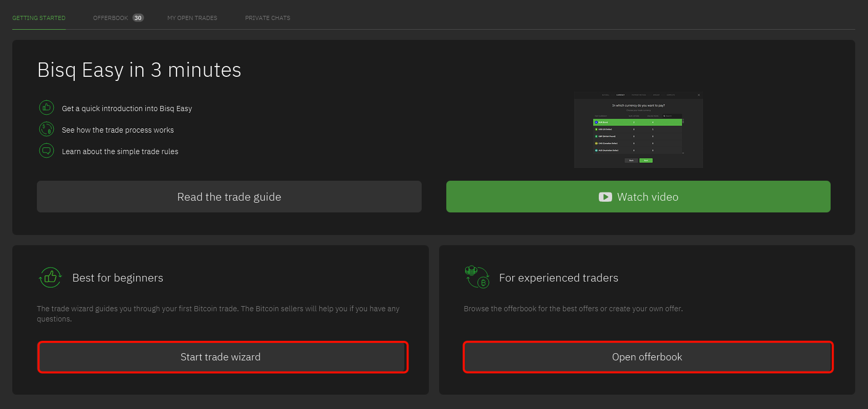This screenshot has height=409, width=868.
Task: Open the currency selection video preview thumbnail
Action: tap(638, 130)
